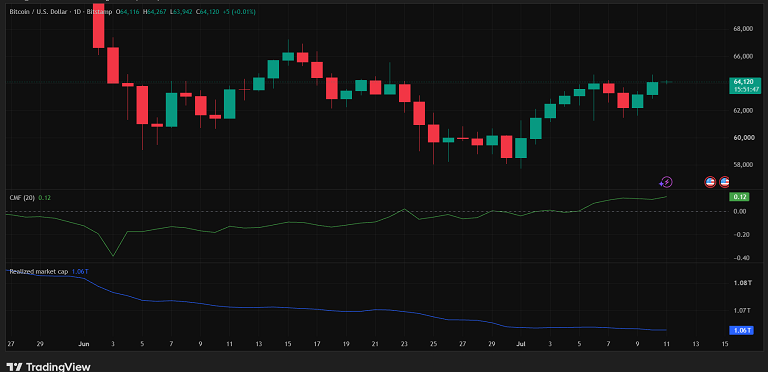Click the blue 1.06T axis badge
768x372 pixels.
(742, 330)
